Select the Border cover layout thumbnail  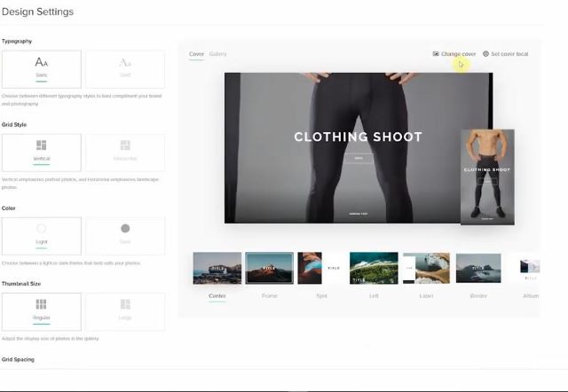point(478,268)
